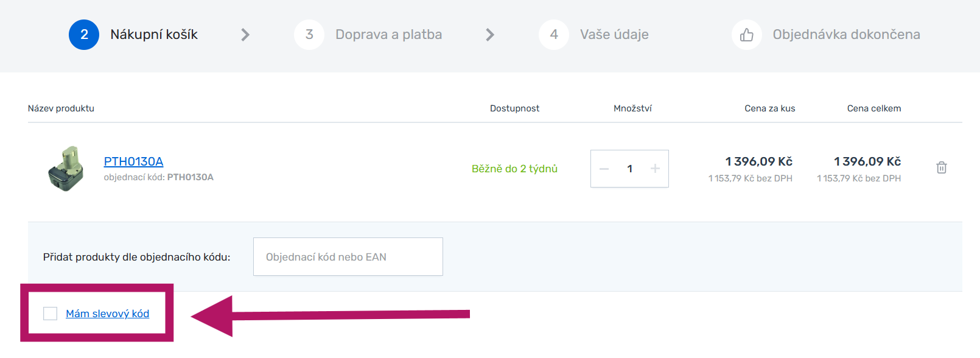
Task: Click the 'Běžně do 2 týdnů' availability text
Action: click(x=514, y=169)
